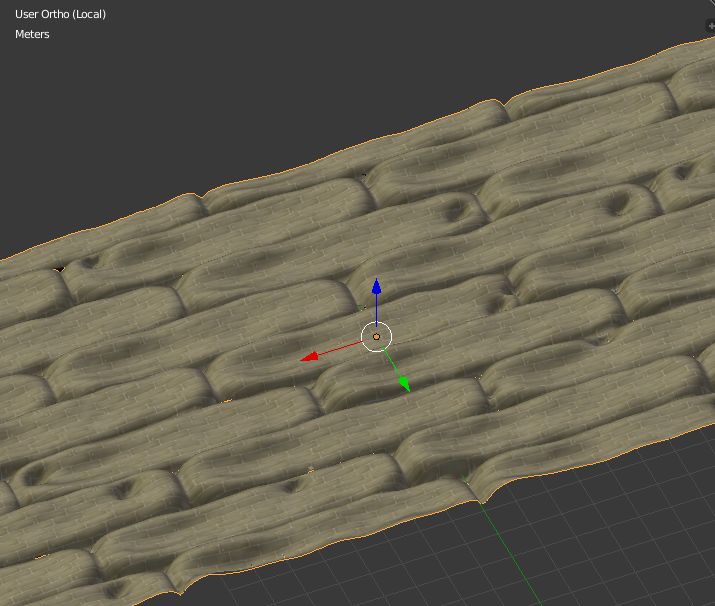Image resolution: width=715 pixels, height=606 pixels.
Task: Expand the sidebar with the plus icon
Action: (710, 26)
